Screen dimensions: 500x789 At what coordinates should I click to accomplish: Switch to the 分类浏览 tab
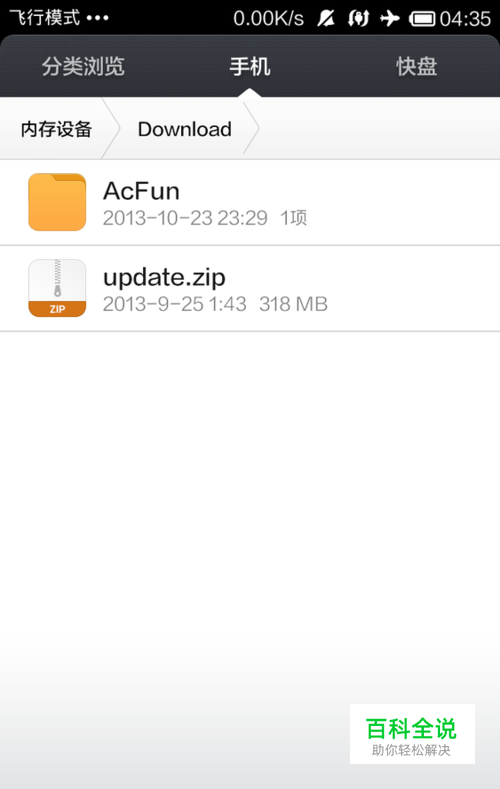(83, 66)
